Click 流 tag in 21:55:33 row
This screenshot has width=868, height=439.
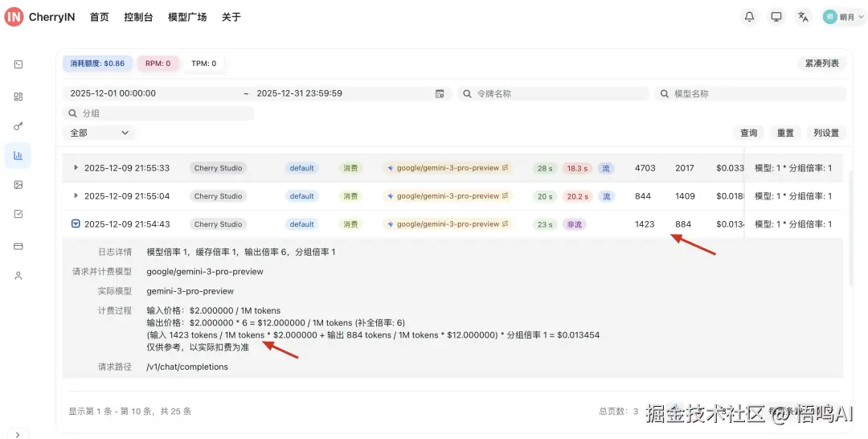click(x=606, y=168)
